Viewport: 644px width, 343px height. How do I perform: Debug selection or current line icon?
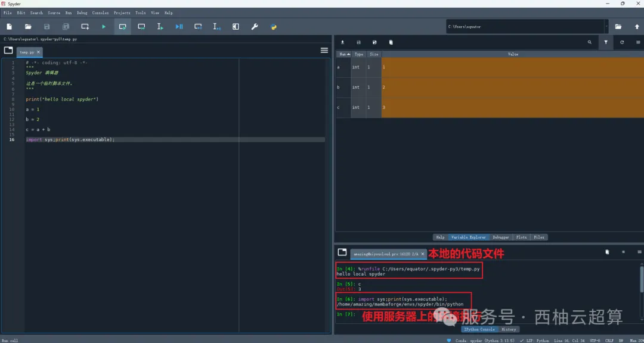(217, 27)
